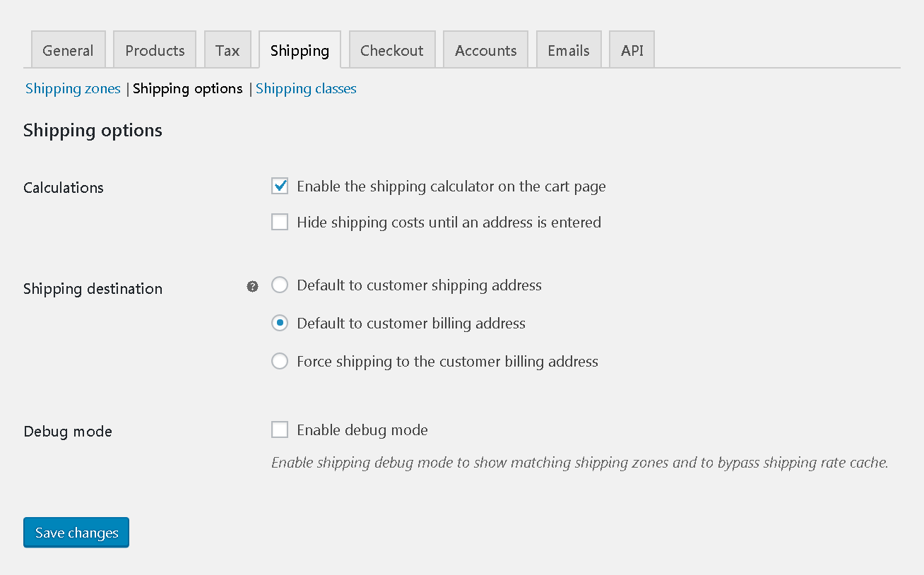Select Default to customer billing address radio

coord(280,324)
